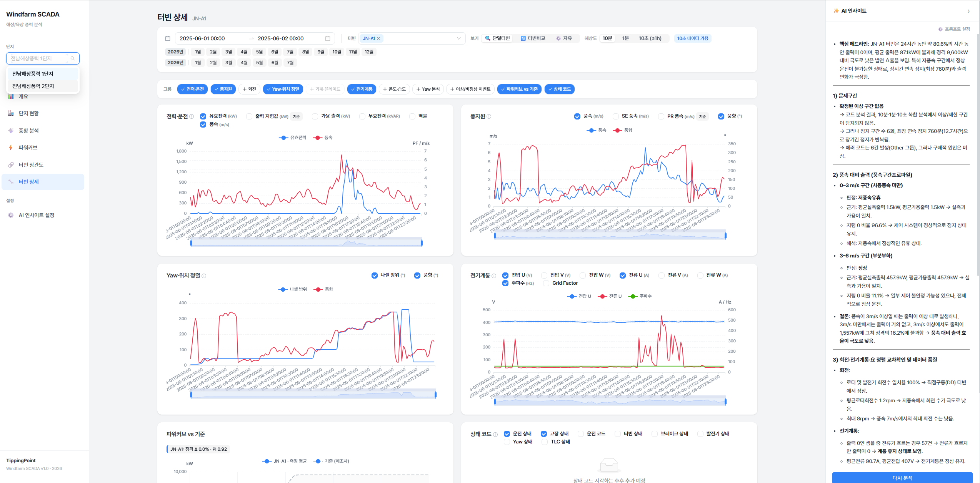Image resolution: width=980 pixels, height=483 pixels.
Task: Focus the 2025-06-01 00:00 start date field
Action: (212, 38)
